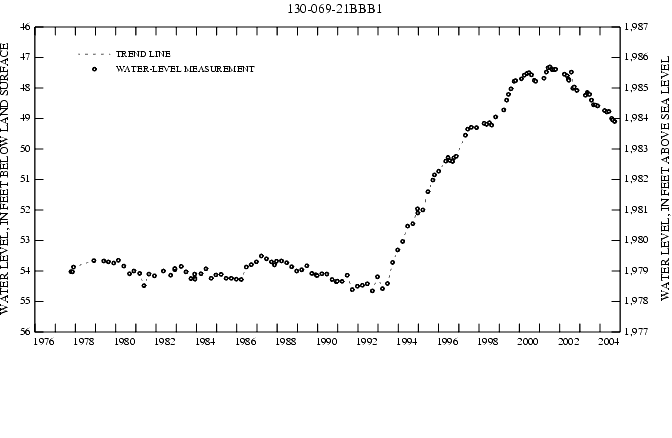The height and width of the screenshot is (438, 672).
Task: Click the 1,983 right axis value
Action: pos(636,149)
